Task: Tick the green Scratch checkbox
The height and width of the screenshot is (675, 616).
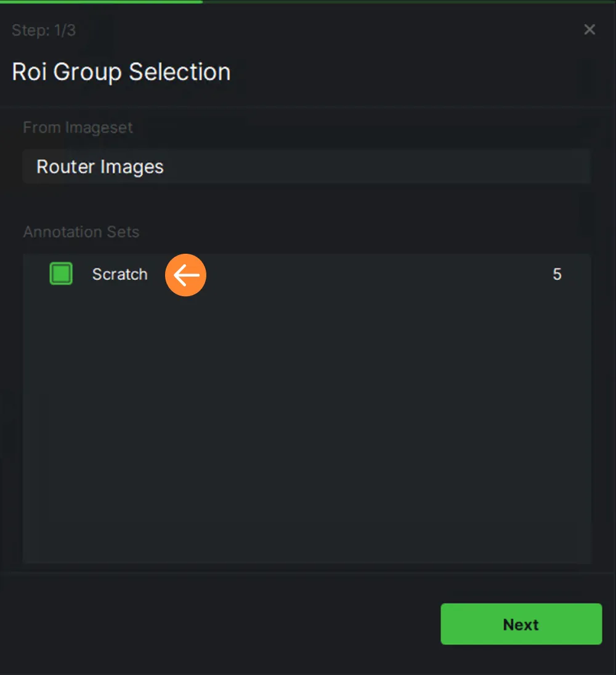Action: (61, 274)
